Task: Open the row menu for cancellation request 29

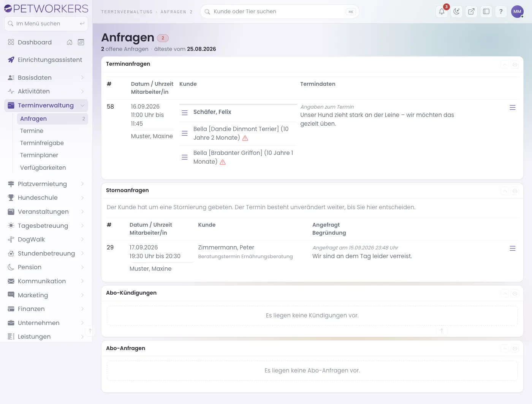Action: coord(513,248)
